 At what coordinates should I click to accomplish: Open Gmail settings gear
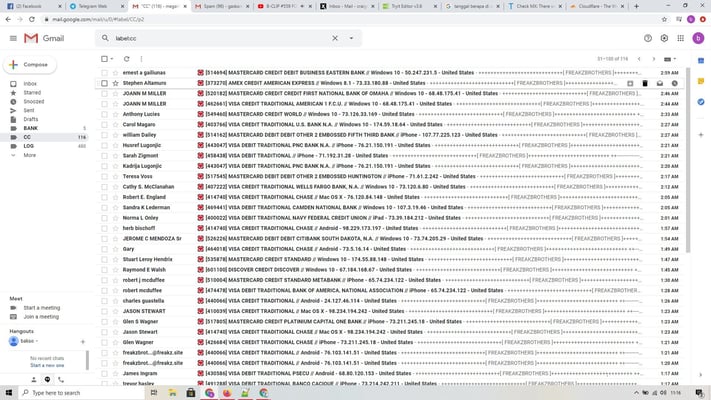tap(664, 39)
